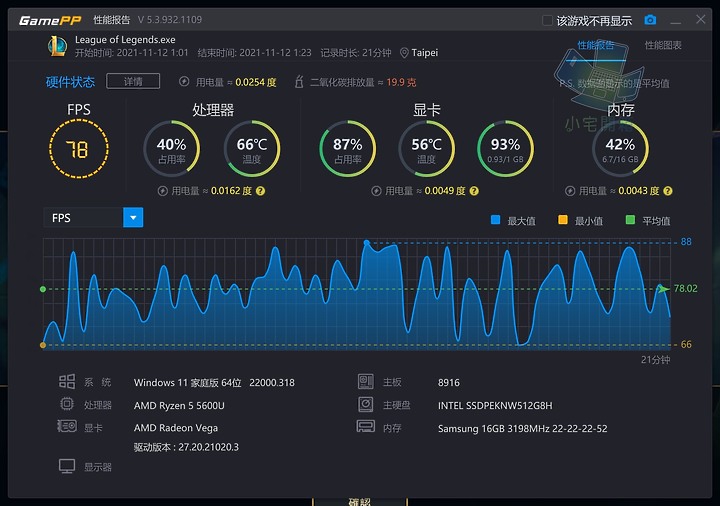Click the League of Legends.exe title text
The width and height of the screenshot is (720, 506).
[125, 40]
